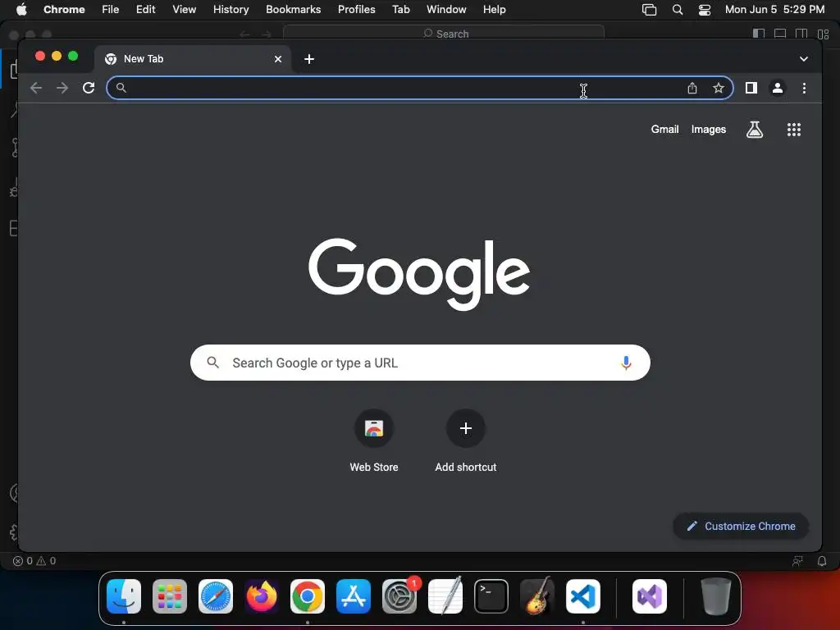This screenshot has height=630, width=840.
Task: Open Terminal from the Dock
Action: (491, 596)
